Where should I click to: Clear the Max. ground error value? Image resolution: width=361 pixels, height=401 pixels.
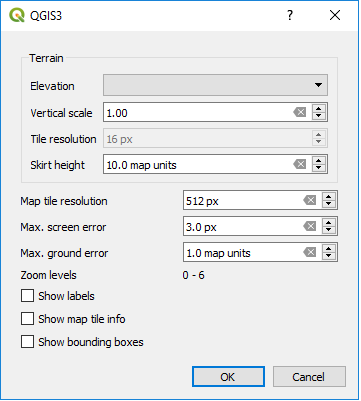310,252
